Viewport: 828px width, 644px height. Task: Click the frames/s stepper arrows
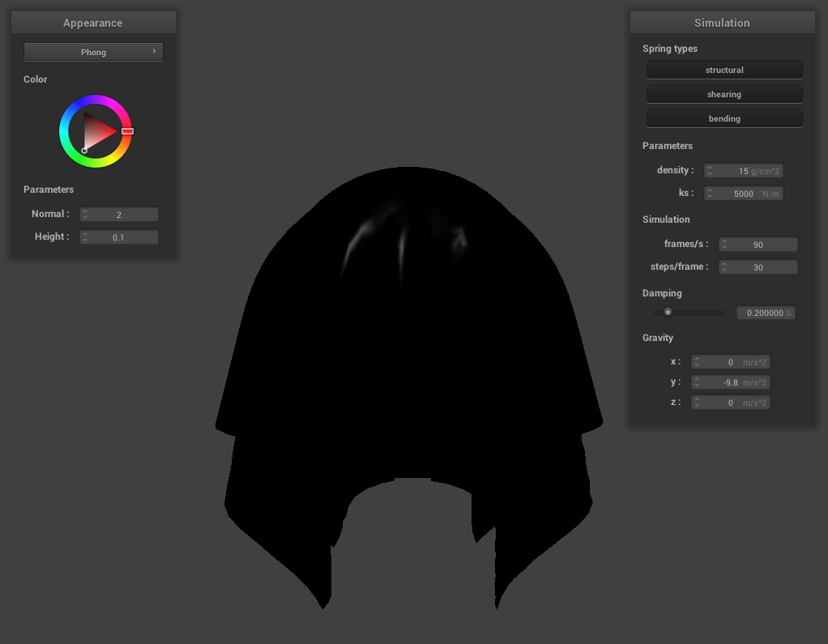(x=724, y=245)
